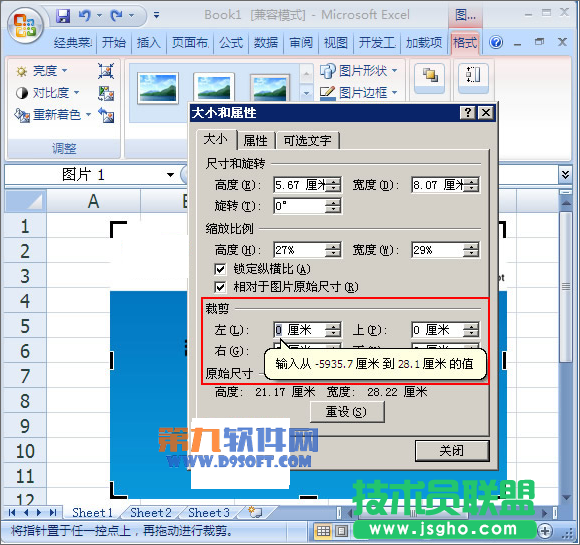Undo the last action in quick access toolbar

(x=85, y=16)
